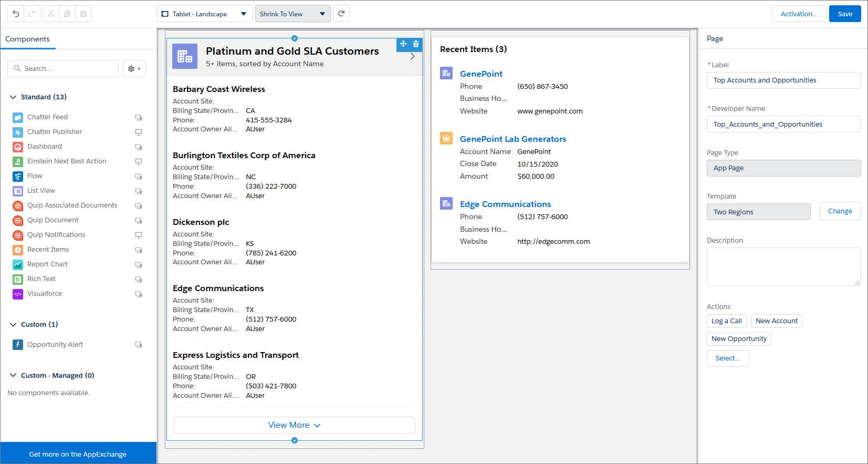The image size is (868, 464).
Task: Click the Dickenson plc record title
Action: coord(201,222)
